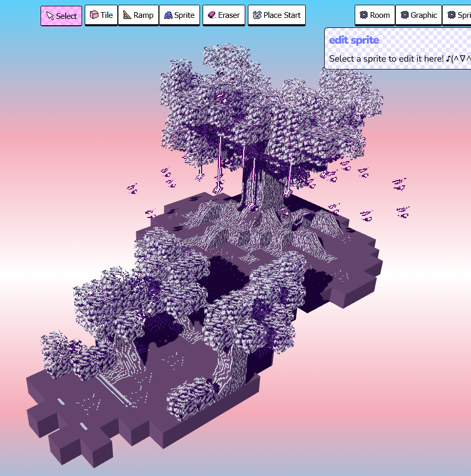Viewport: 471px width, 476px height.
Task: Select the Eraser tool
Action: coord(224,15)
